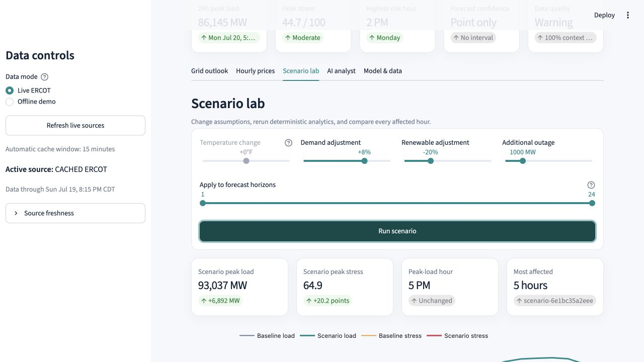Viewport: 644px width, 362px height.
Task: Toggle Baseline stress legend entry
Action: click(391, 336)
